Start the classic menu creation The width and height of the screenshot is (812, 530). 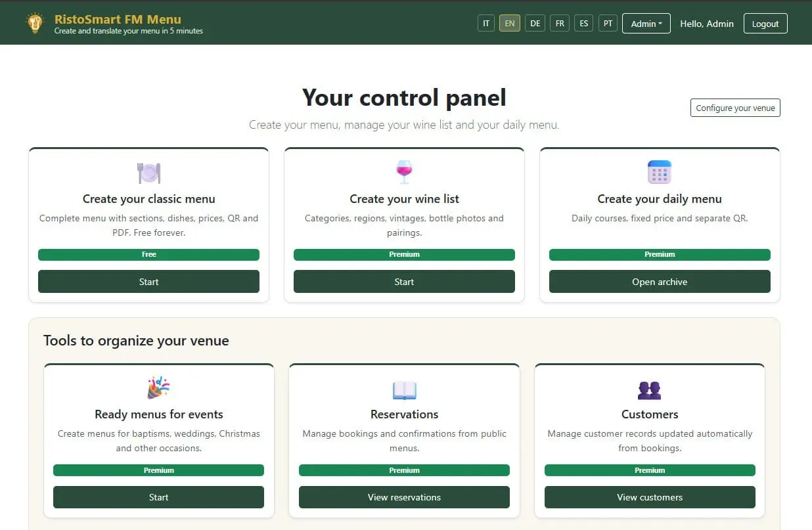(148, 282)
